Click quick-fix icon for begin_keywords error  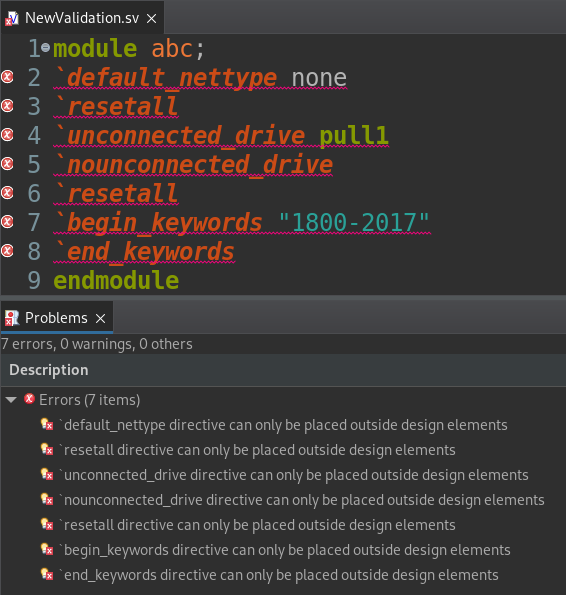pos(47,549)
